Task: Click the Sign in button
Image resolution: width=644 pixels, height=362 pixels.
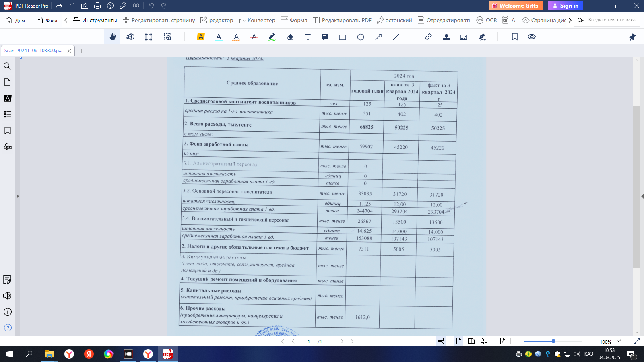Action: pyautogui.click(x=565, y=6)
